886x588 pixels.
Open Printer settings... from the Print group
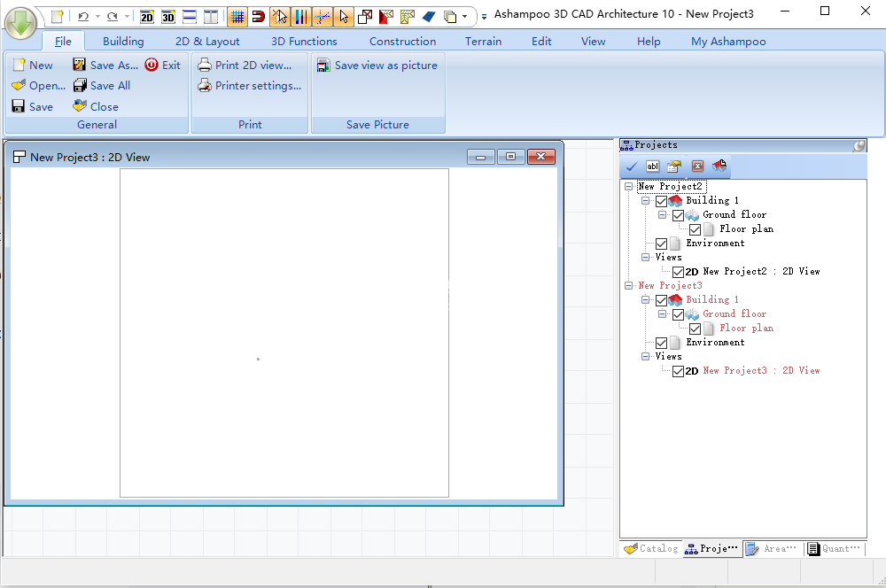249,85
